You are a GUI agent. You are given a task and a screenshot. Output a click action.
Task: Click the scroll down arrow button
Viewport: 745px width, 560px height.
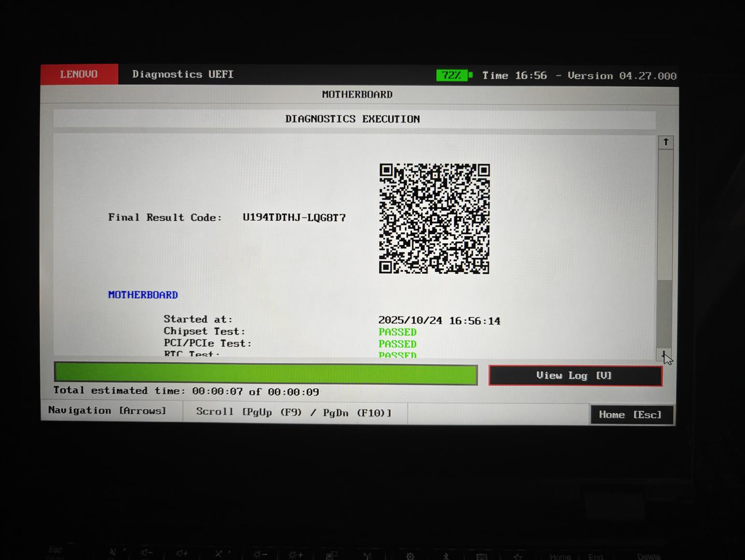[x=664, y=354]
